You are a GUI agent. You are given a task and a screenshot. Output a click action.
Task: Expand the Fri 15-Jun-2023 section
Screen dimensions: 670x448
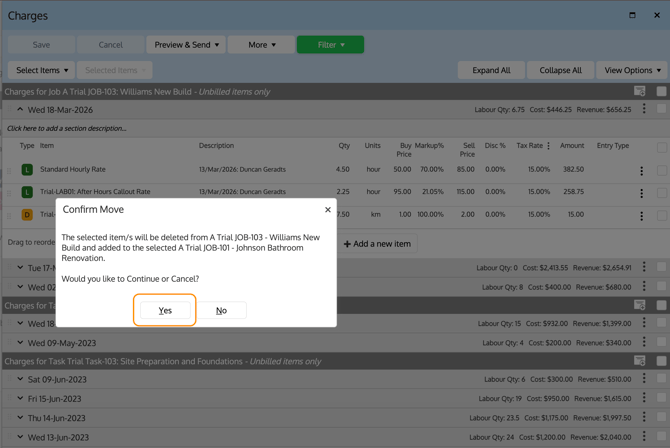click(20, 399)
